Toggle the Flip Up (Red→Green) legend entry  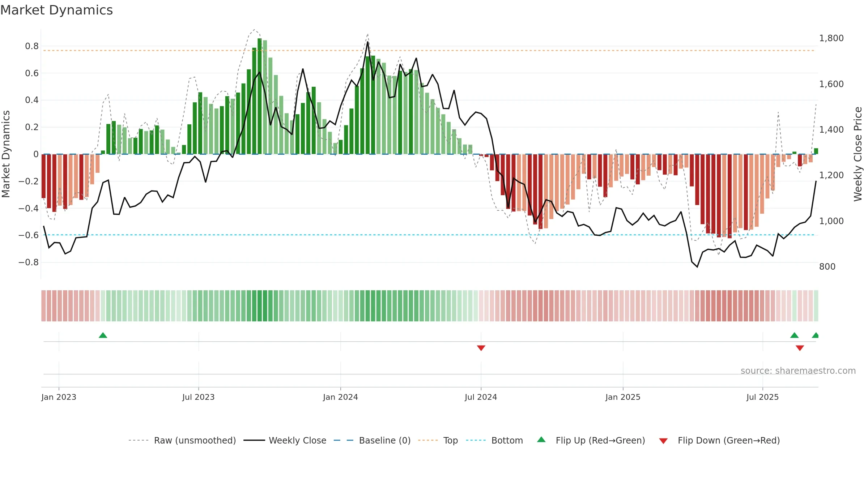click(x=591, y=440)
